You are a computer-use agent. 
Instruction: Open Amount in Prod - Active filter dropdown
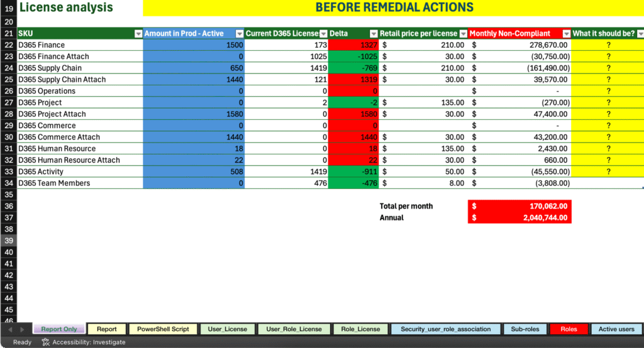pyautogui.click(x=240, y=34)
